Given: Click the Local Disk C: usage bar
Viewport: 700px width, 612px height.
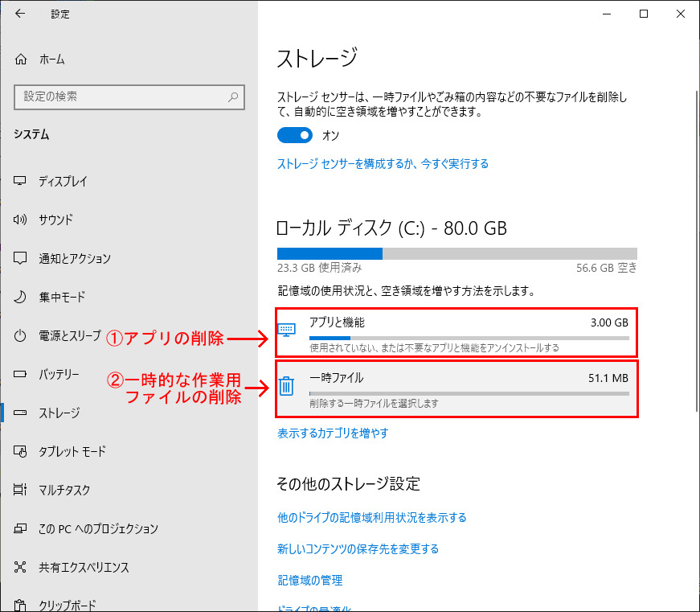Looking at the screenshot, I should [x=456, y=253].
